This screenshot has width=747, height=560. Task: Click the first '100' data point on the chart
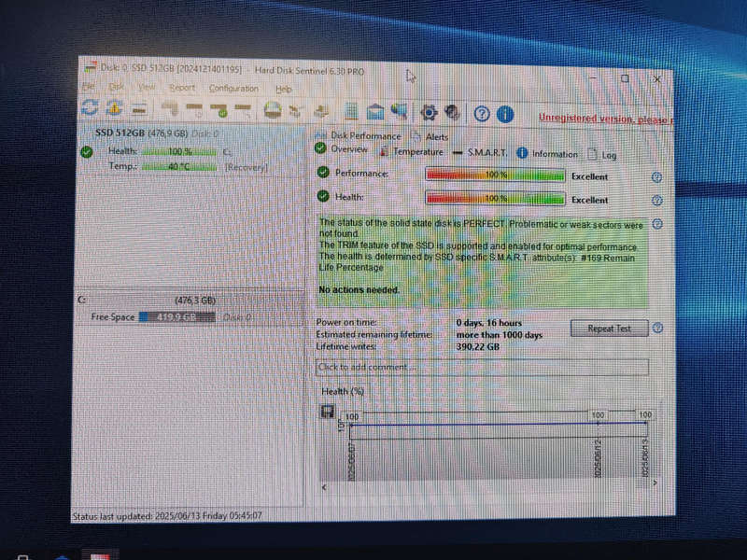[352, 417]
